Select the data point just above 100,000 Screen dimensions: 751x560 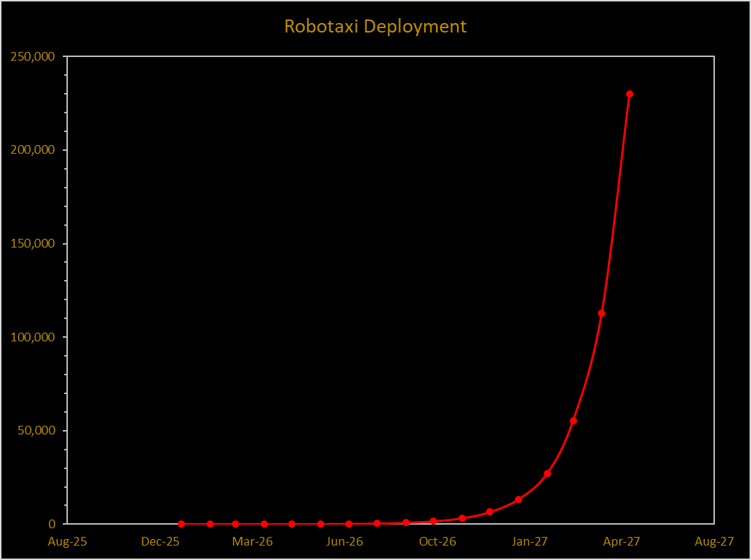[602, 313]
